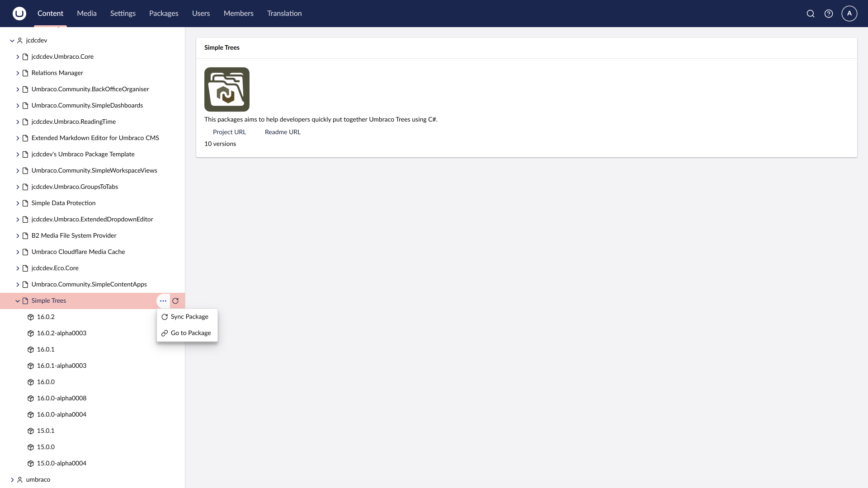The image size is (868, 488).
Task: Open the search magnifying glass icon
Action: pyautogui.click(x=810, y=14)
